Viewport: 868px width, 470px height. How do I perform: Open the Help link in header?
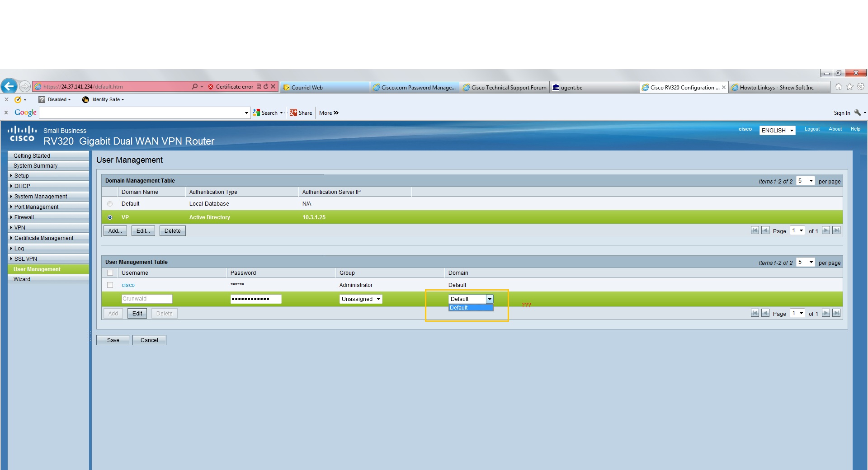tap(855, 129)
